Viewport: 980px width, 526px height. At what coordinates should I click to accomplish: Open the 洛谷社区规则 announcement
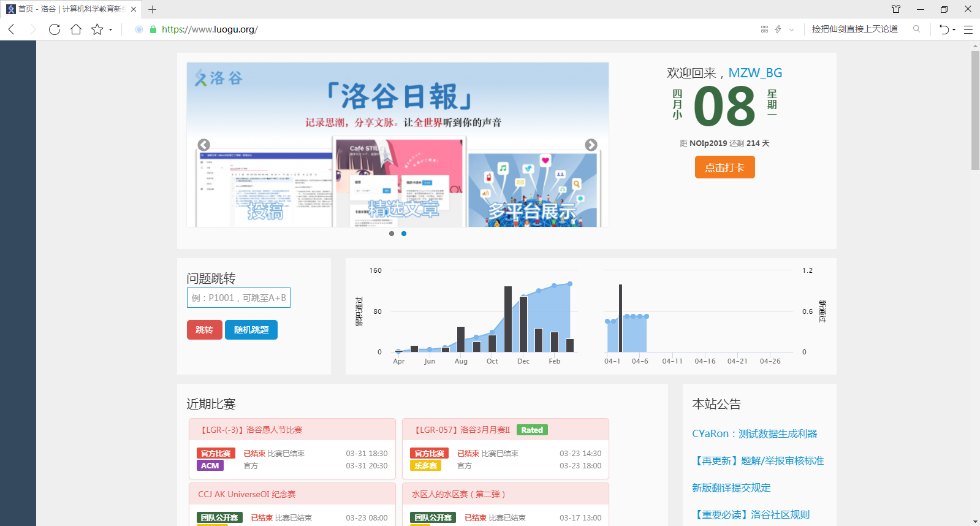pyautogui.click(x=751, y=514)
